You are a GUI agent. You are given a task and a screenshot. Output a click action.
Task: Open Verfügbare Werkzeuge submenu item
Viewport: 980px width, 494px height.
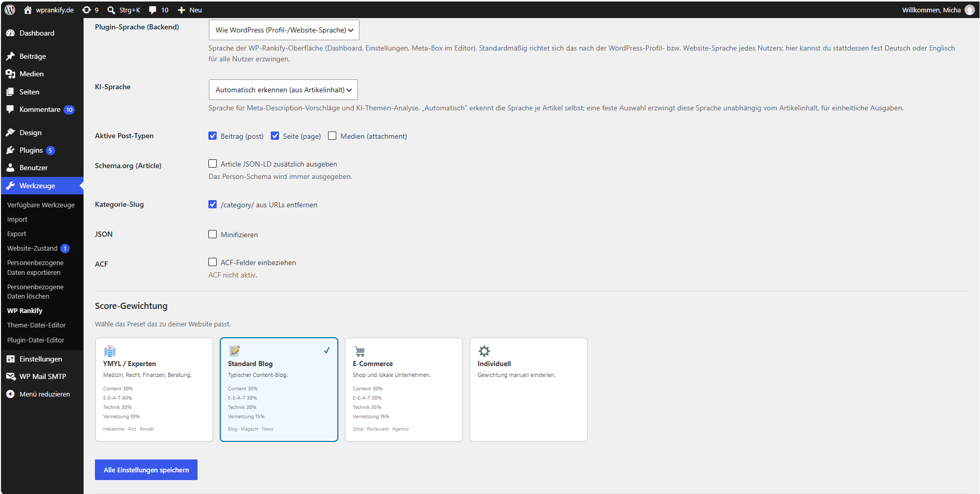point(41,205)
